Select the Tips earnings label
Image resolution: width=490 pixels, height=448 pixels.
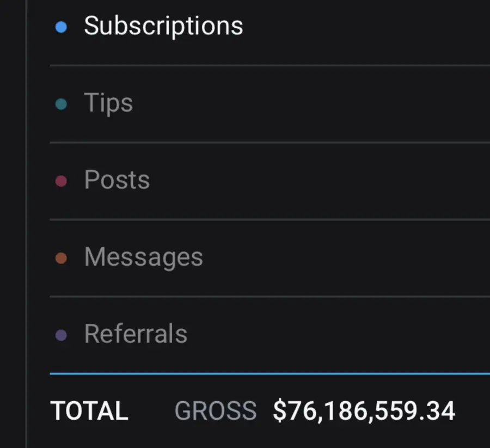(108, 103)
